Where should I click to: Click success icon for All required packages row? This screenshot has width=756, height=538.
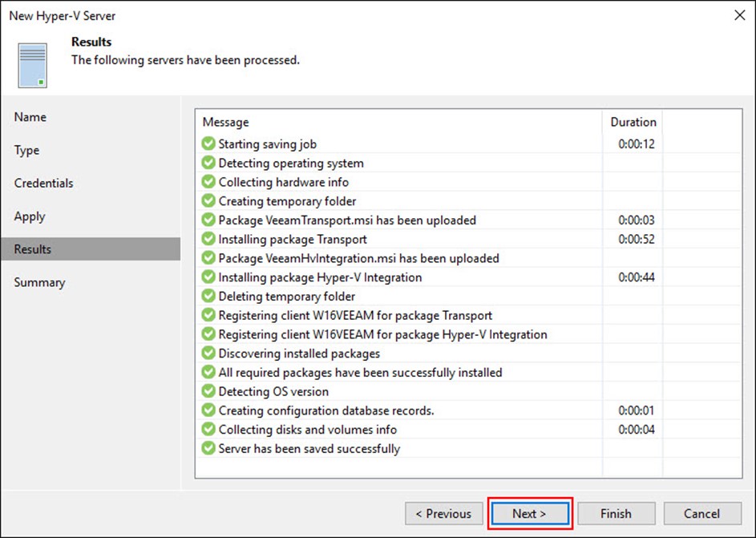coord(208,372)
